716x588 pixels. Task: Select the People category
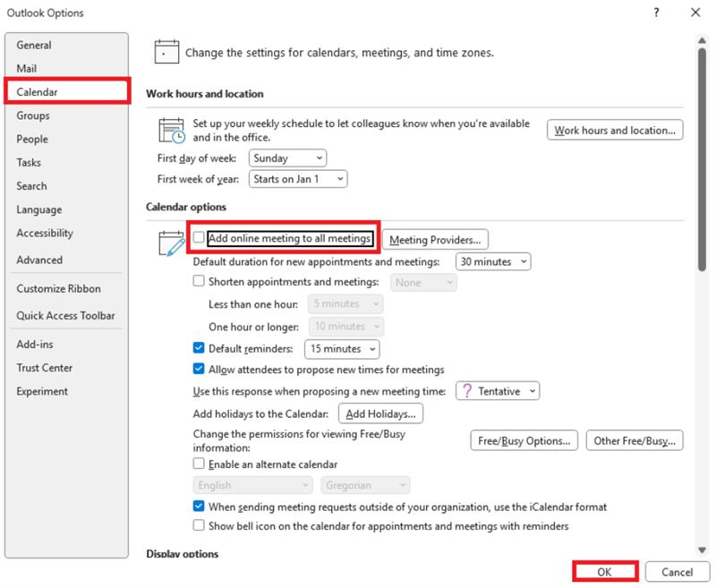click(x=66, y=139)
